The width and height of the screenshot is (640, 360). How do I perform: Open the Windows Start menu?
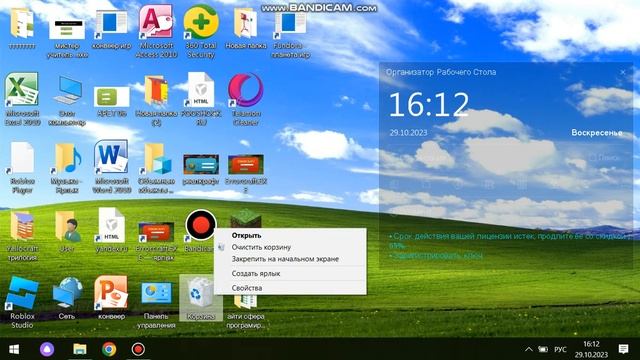(x=14, y=349)
